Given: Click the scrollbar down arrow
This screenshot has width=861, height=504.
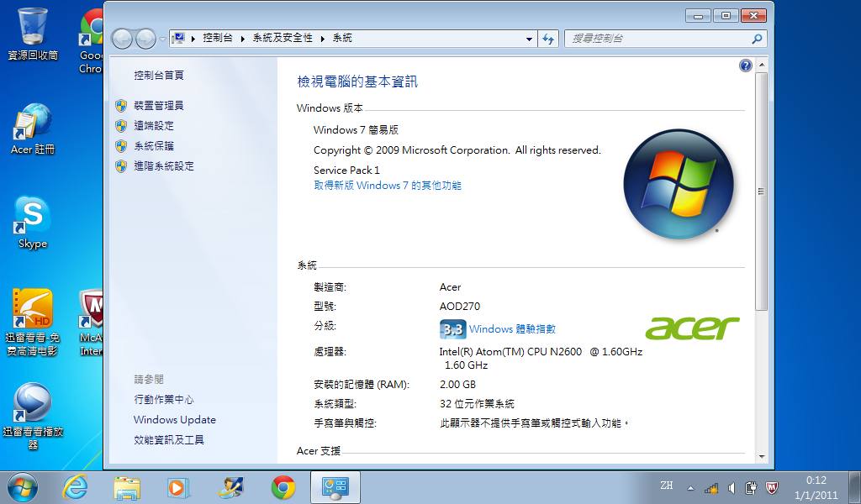Looking at the screenshot, I should click(x=761, y=456).
